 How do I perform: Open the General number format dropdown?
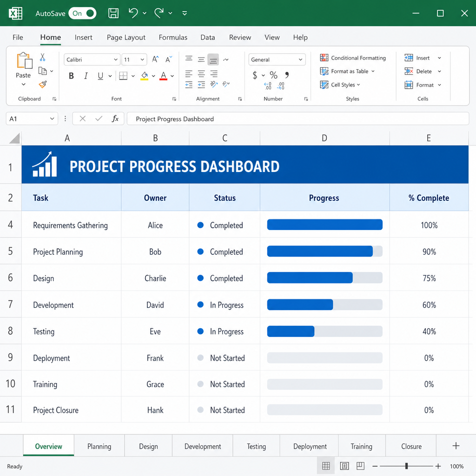click(x=277, y=59)
